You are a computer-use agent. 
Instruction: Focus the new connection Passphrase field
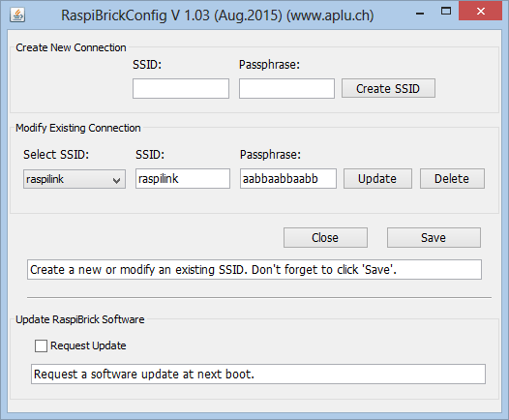click(286, 88)
